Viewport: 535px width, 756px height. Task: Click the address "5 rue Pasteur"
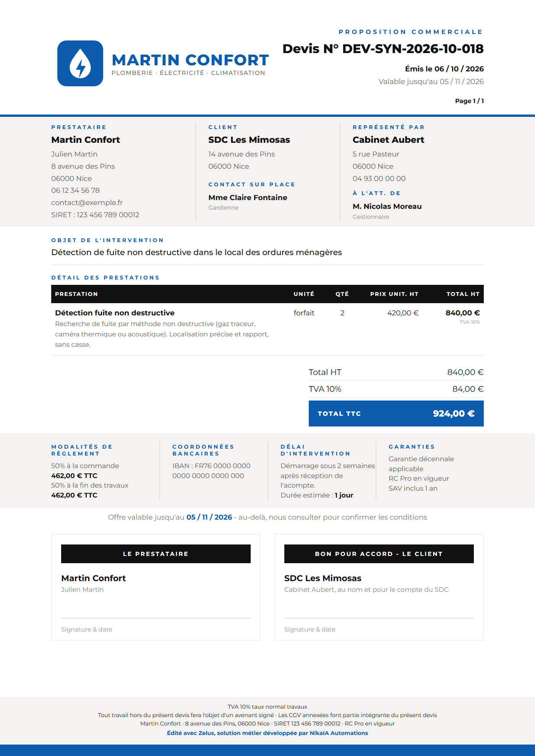click(376, 154)
